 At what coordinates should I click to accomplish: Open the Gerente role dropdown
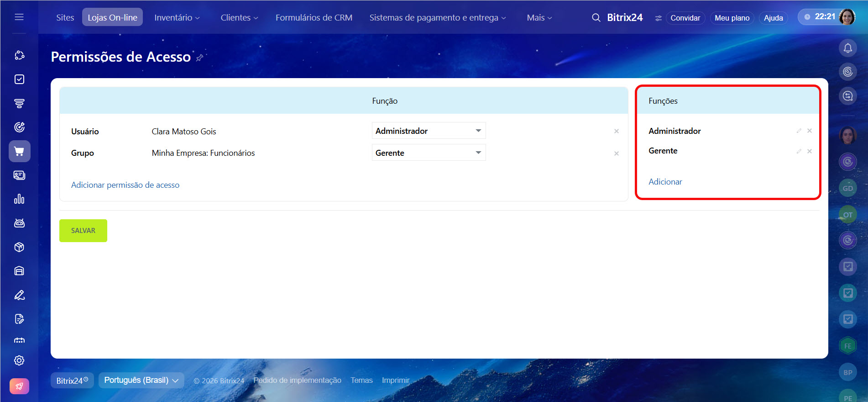(x=429, y=153)
